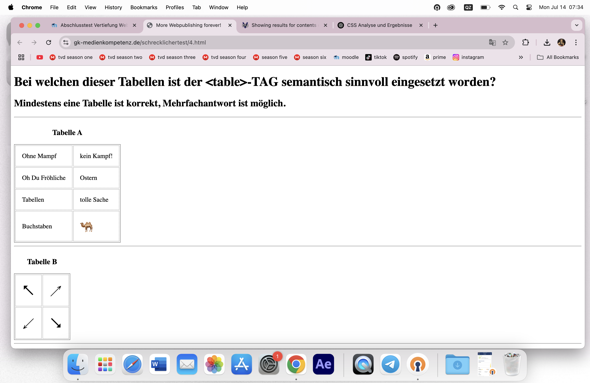Open the apps grid in bookmarks bar

coord(21,57)
